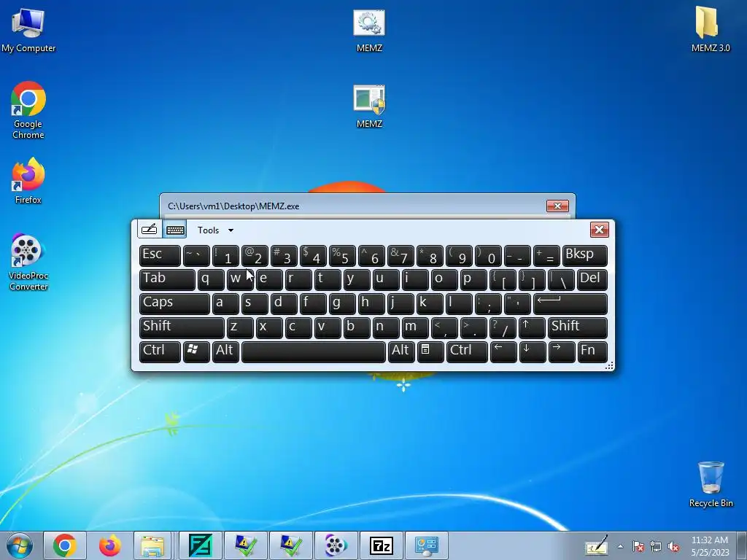The image size is (747, 560).
Task: Tap the forward slash question mark key
Action: (502, 327)
